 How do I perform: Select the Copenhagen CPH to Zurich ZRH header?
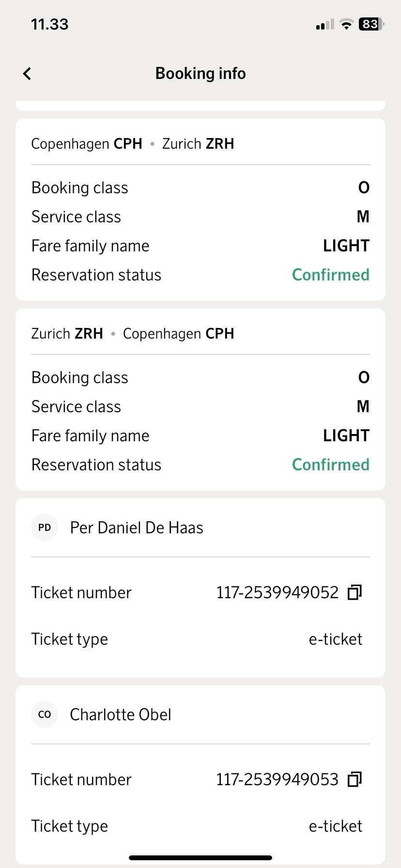tap(133, 144)
